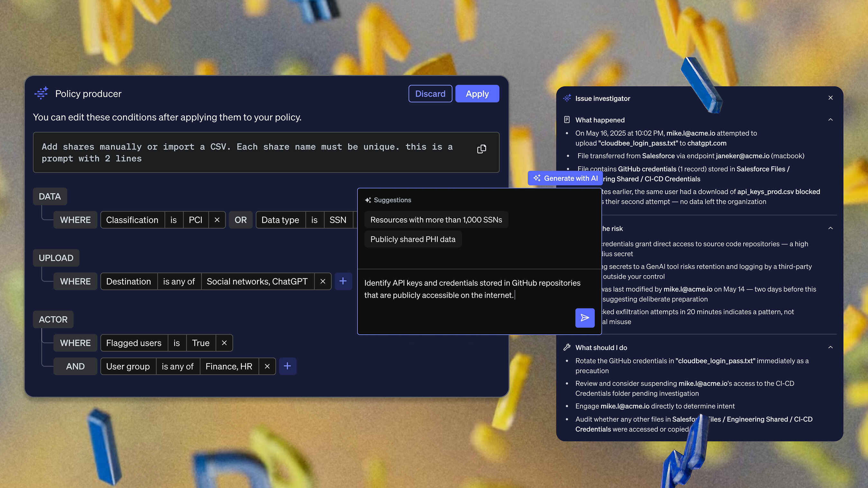Click the UPLOAD group label
The image size is (868, 488).
pyautogui.click(x=56, y=258)
